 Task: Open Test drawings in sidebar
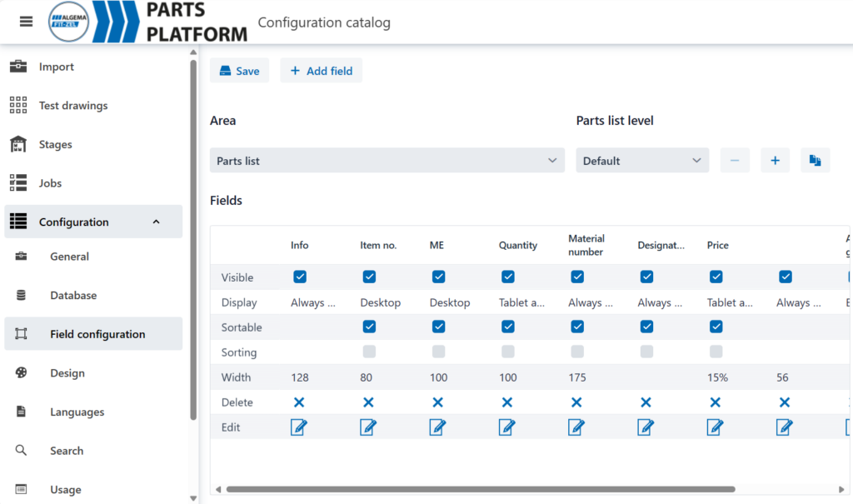(x=72, y=106)
